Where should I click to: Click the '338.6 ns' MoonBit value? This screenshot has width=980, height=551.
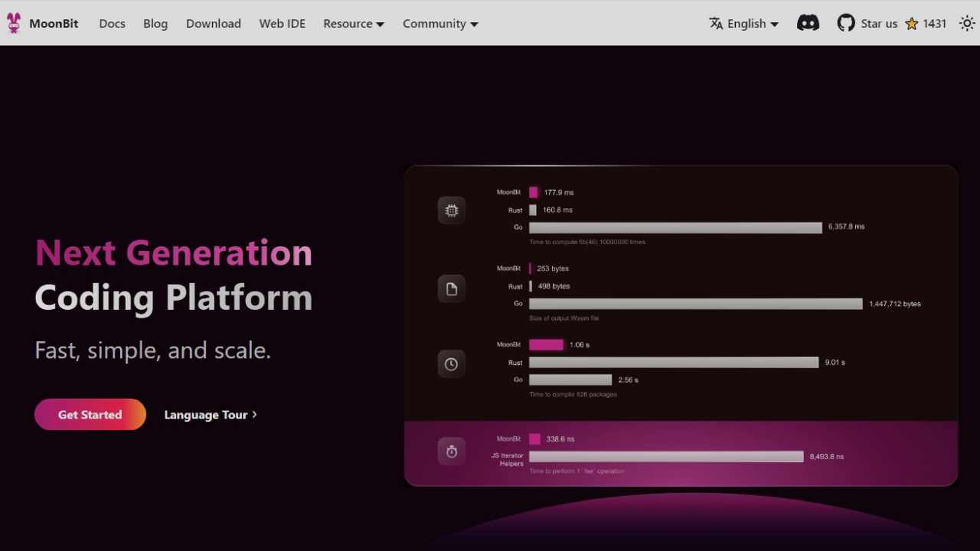pyautogui.click(x=560, y=439)
